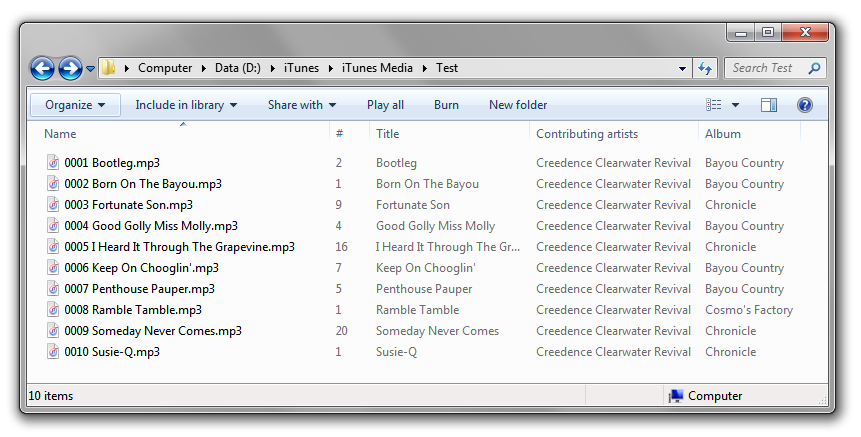This screenshot has height=437, width=861.
Task: Click the 0002 Born On The Bayou.mp3 icon
Action: tap(53, 183)
